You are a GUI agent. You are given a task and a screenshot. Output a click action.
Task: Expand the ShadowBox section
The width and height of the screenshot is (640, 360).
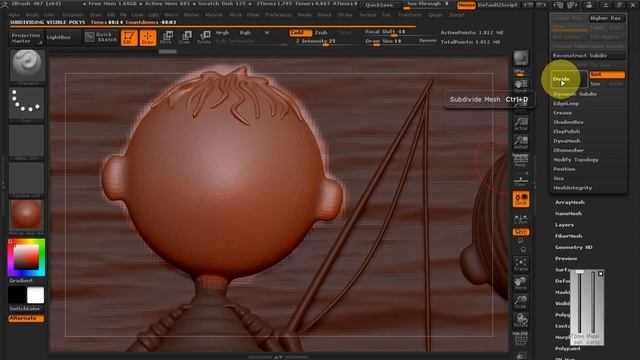click(568, 122)
